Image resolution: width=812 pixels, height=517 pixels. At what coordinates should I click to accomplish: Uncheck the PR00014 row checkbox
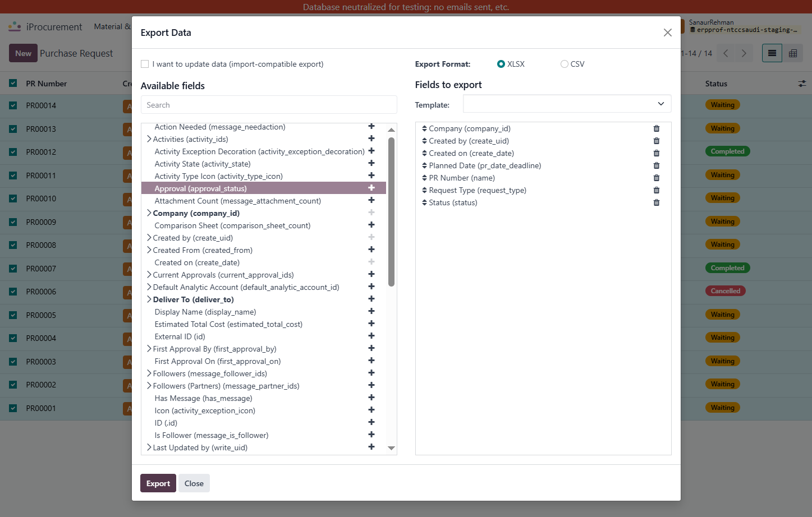point(13,105)
